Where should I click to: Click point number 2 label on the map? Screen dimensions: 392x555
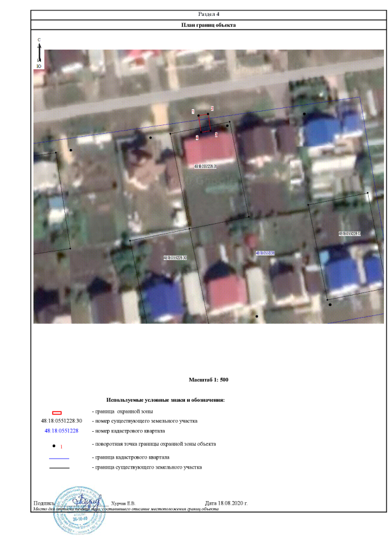pyautogui.click(x=212, y=109)
